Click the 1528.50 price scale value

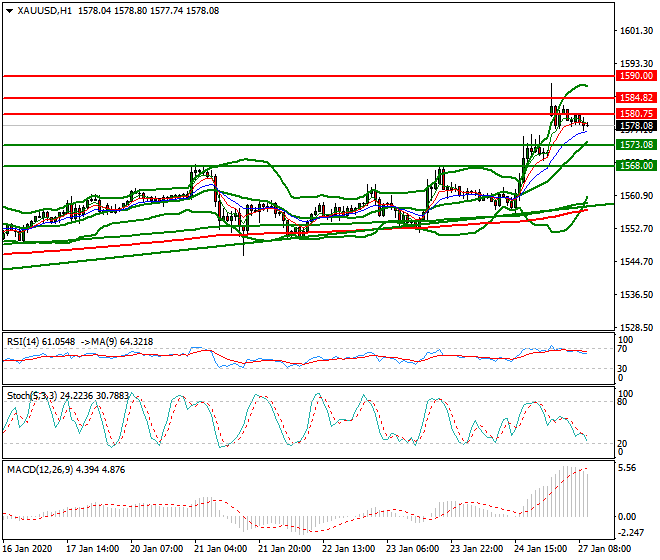pyautogui.click(x=636, y=328)
